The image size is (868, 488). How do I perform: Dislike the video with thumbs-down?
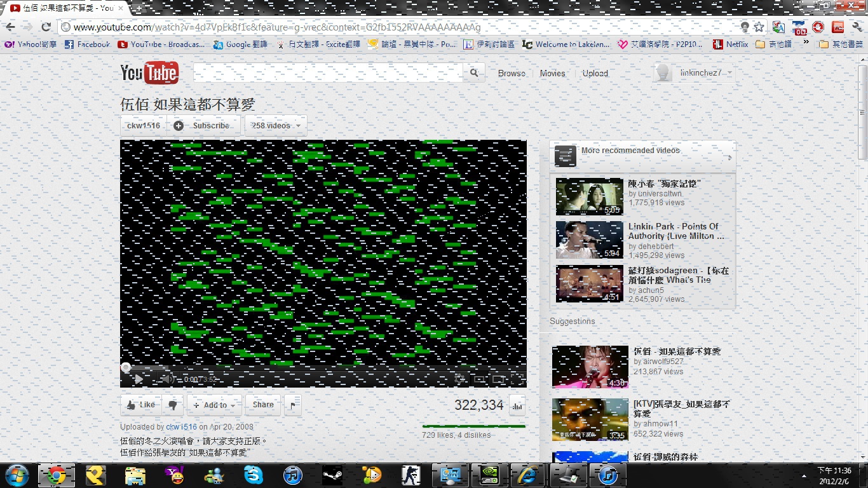pos(172,405)
